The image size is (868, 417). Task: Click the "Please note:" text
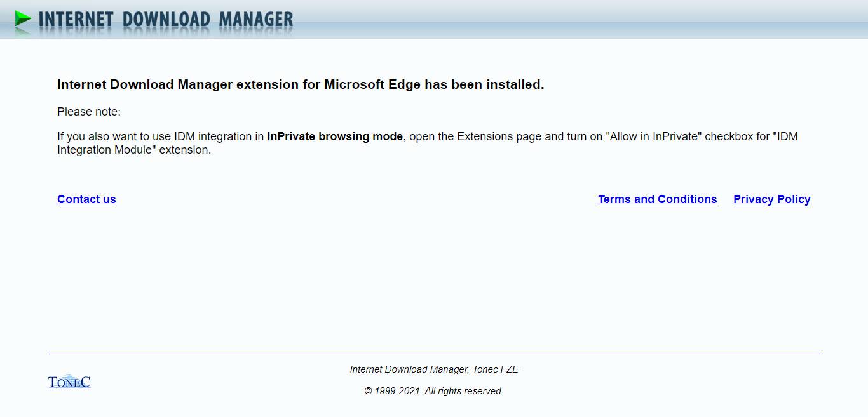point(89,112)
